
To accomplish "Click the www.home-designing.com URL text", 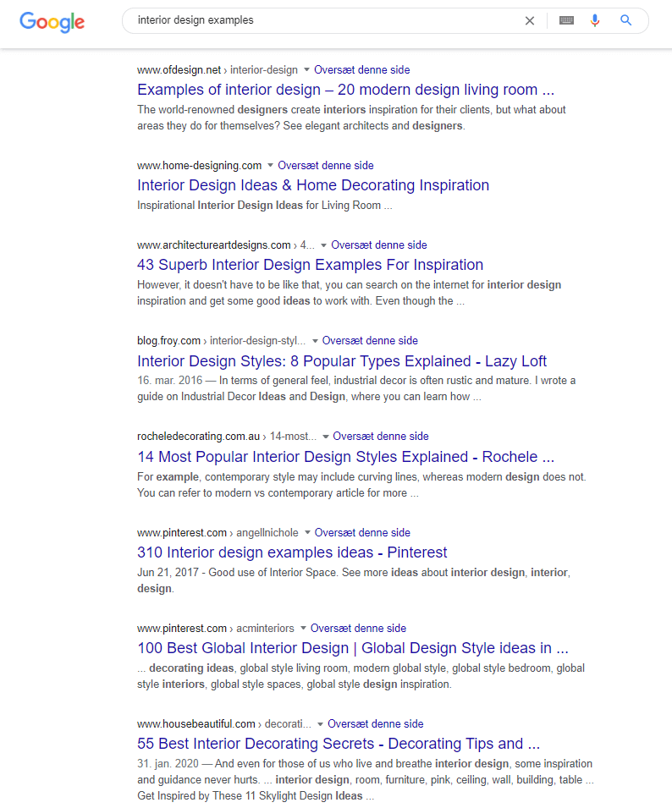I will click(200, 166).
